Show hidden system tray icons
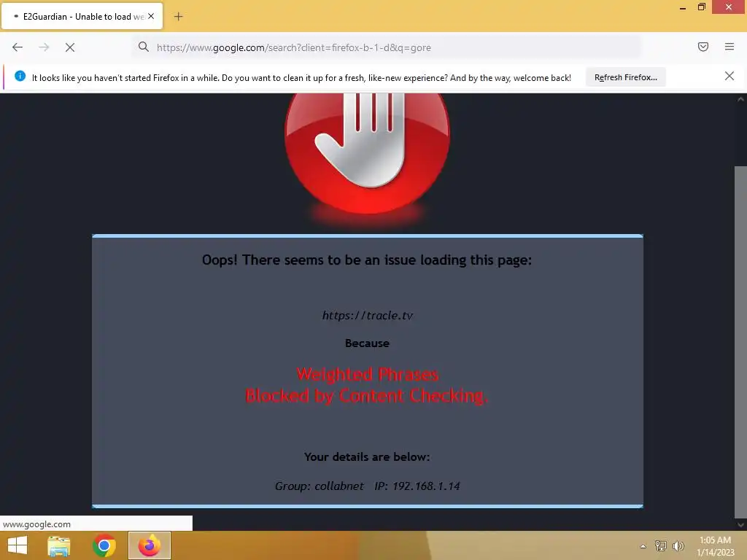The height and width of the screenshot is (560, 747). [643, 546]
